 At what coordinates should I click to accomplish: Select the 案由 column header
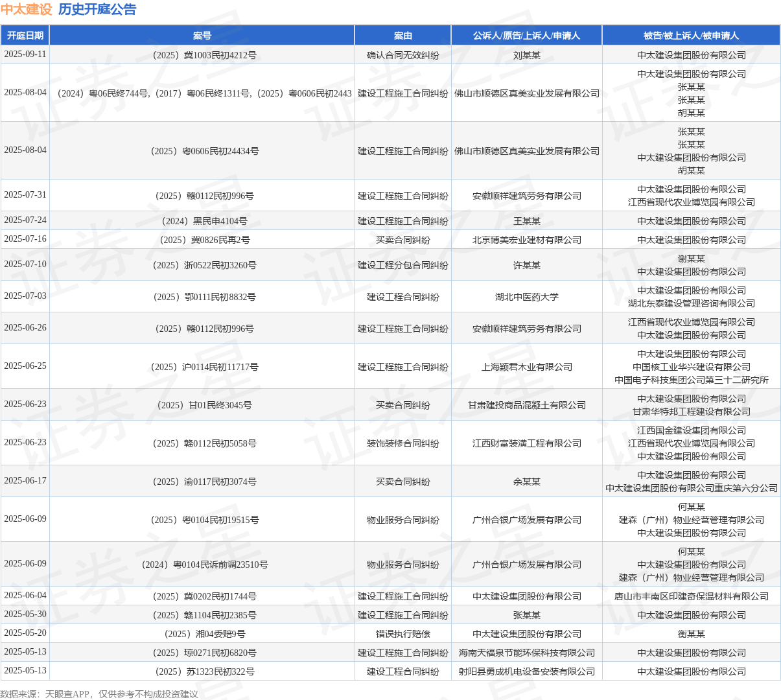point(403,36)
